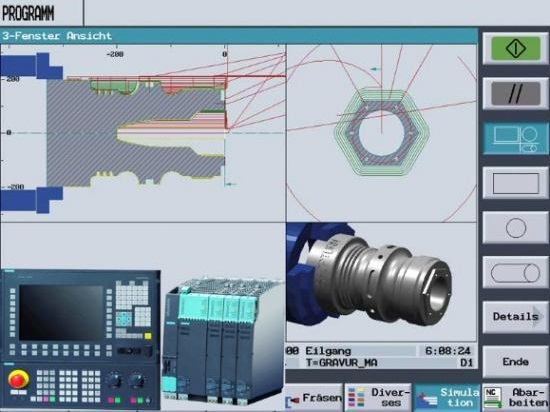Switch to the rectangle side view softkey
The height and width of the screenshot is (412, 550).
tap(515, 183)
